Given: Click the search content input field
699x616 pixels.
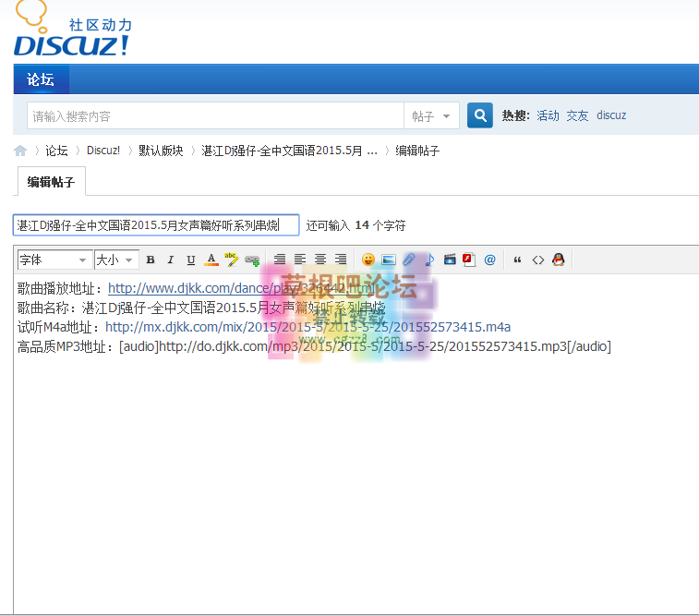Looking at the screenshot, I should (215, 115).
